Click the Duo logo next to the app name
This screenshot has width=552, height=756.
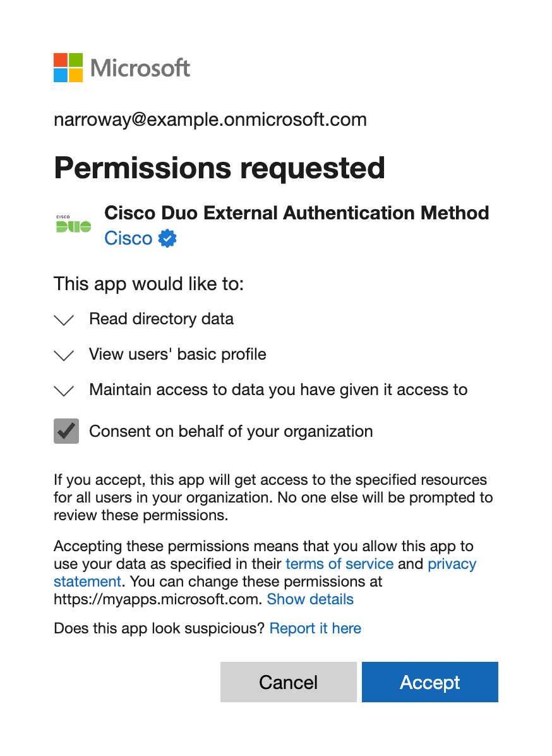tap(72, 224)
